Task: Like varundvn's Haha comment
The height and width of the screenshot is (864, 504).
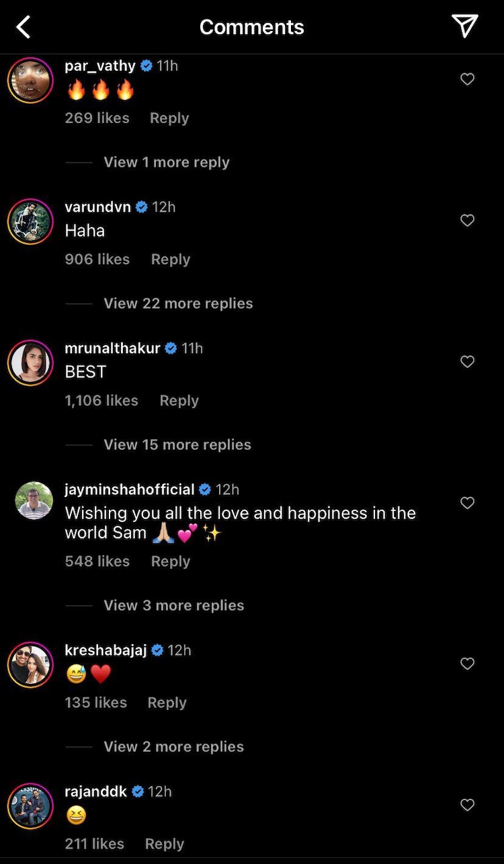Action: 467,221
